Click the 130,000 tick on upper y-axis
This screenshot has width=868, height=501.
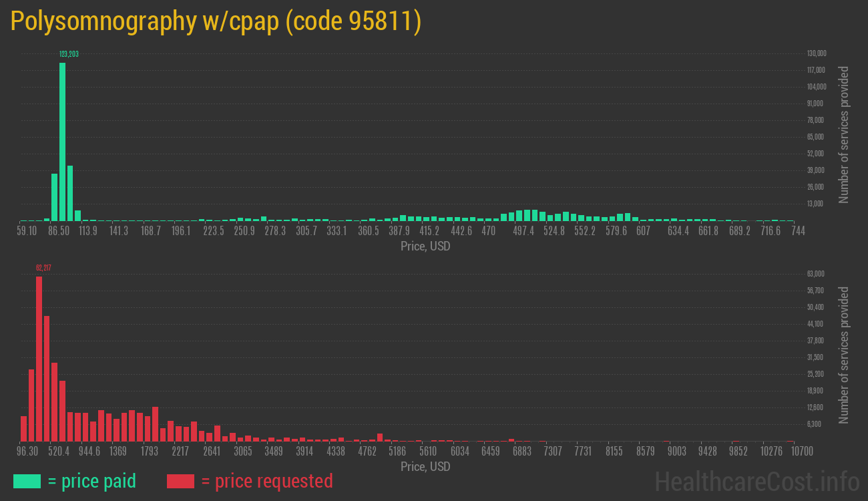[817, 53]
